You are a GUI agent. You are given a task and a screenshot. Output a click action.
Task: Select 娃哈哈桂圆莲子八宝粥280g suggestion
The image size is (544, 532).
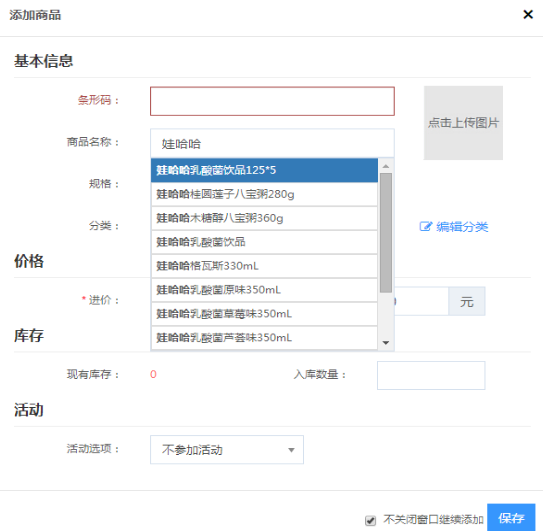click(x=264, y=194)
